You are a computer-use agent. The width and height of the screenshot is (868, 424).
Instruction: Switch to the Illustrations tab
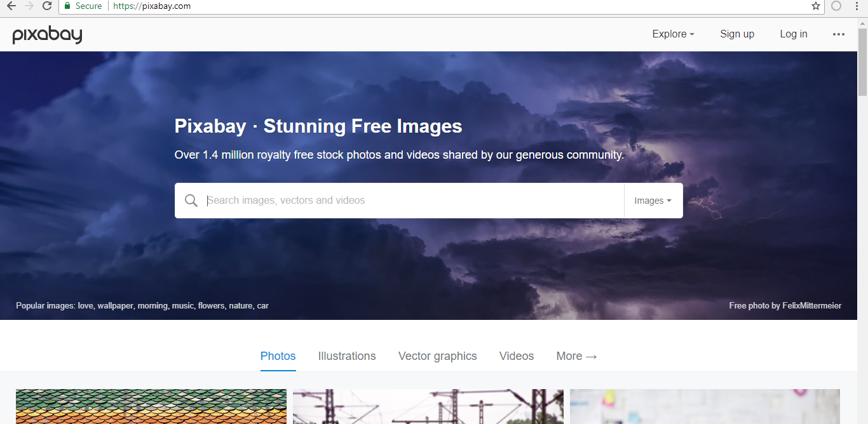coord(347,356)
